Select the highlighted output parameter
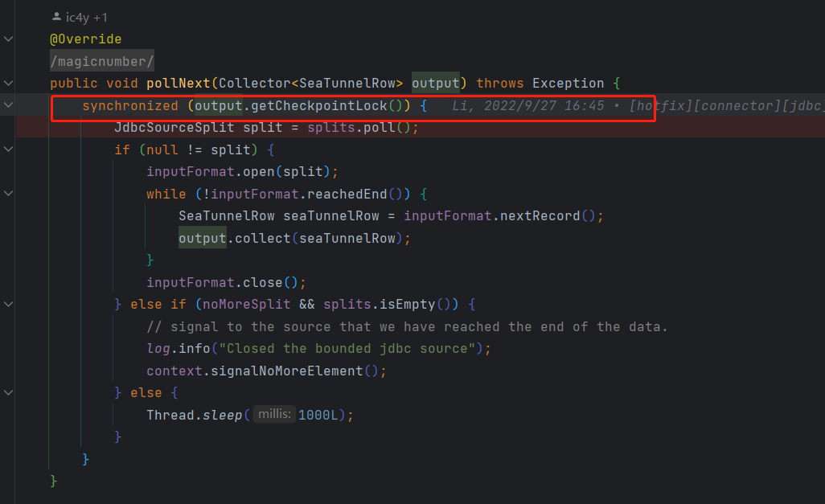The height and width of the screenshot is (504, 825). (x=436, y=82)
